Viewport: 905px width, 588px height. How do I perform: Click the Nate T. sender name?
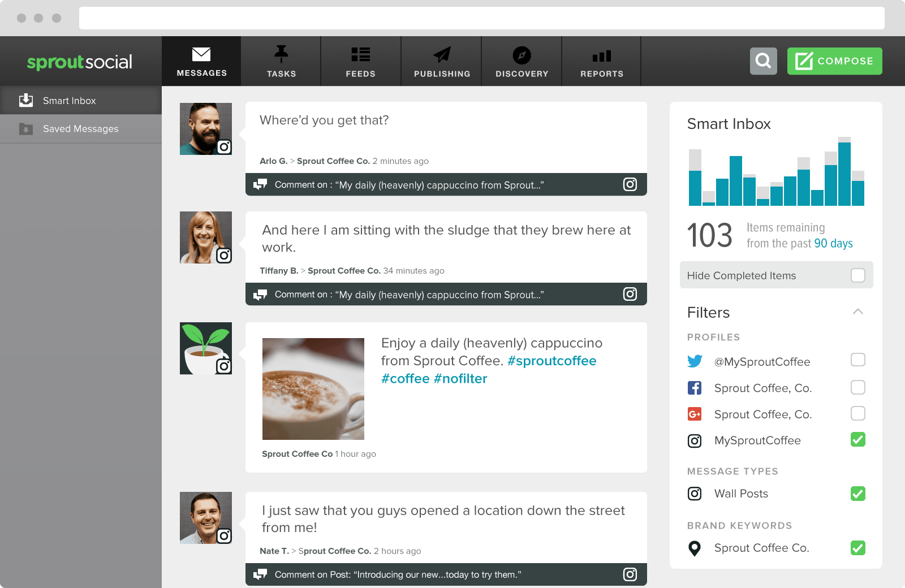click(274, 551)
